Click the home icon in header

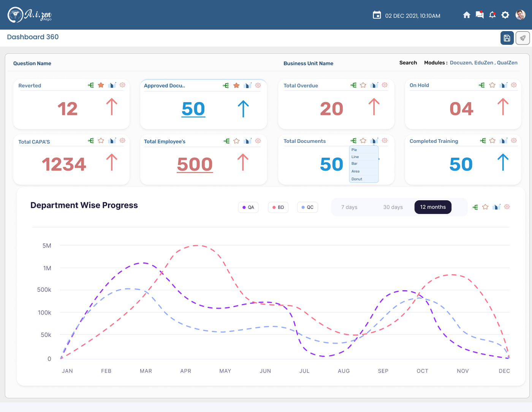click(x=467, y=15)
